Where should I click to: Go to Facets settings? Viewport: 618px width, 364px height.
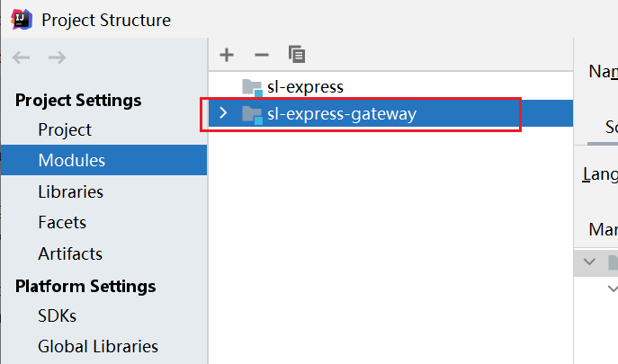pyautogui.click(x=62, y=223)
